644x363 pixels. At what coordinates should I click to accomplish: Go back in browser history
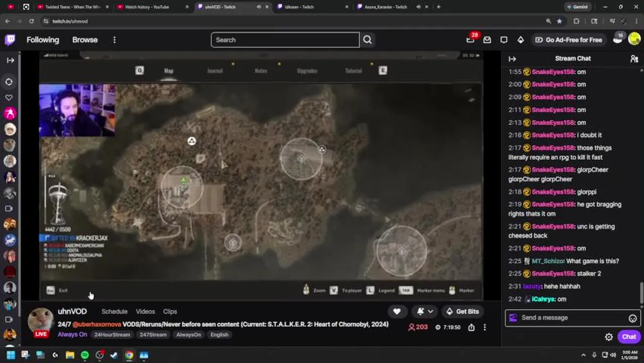(x=7, y=21)
